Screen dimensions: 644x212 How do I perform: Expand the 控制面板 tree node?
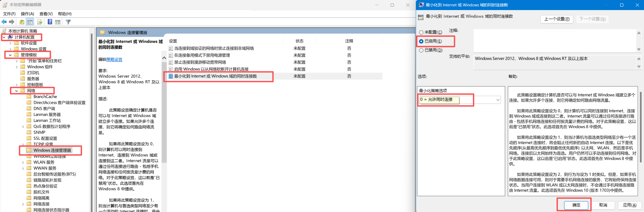tap(17, 85)
